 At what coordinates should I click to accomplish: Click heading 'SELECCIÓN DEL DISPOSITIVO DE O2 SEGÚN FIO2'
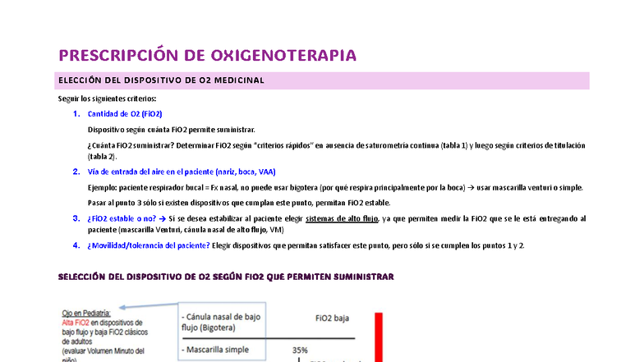tap(226, 277)
